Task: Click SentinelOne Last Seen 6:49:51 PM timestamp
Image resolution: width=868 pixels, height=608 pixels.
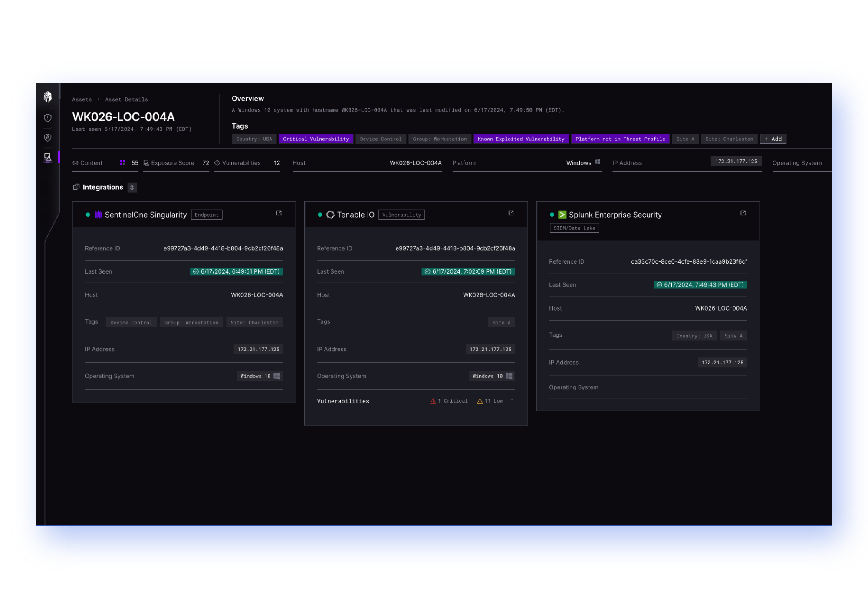Action: [x=237, y=271]
